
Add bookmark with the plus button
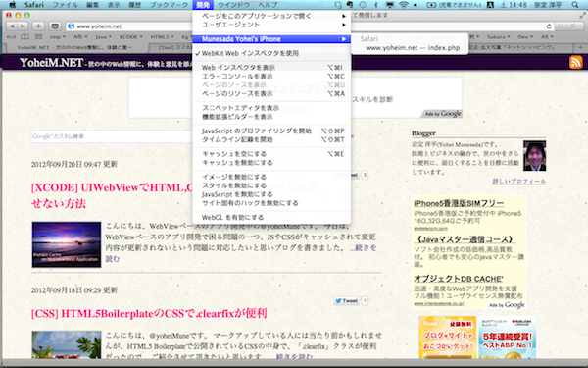click(38, 26)
